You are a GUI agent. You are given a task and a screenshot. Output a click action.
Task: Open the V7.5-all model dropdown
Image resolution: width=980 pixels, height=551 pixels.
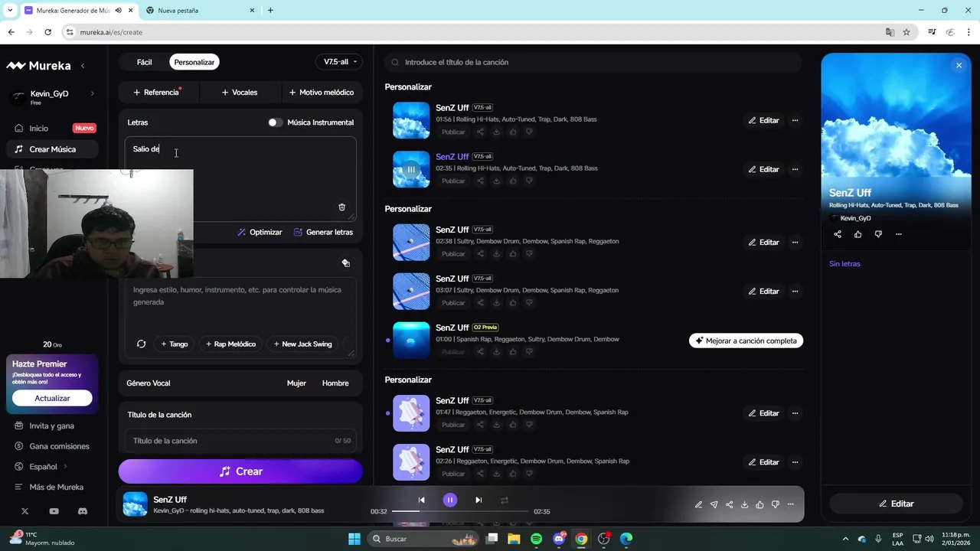tap(339, 62)
